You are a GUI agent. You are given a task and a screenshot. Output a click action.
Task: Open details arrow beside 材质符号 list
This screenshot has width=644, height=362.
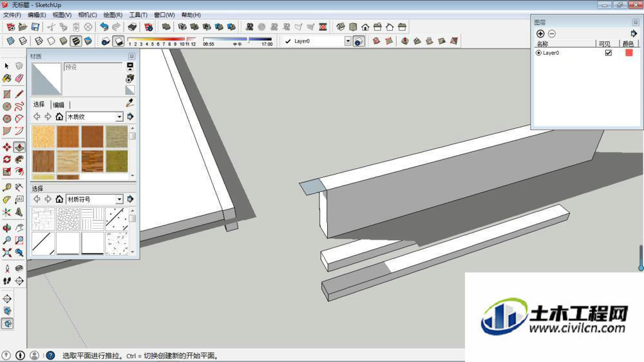(x=130, y=199)
